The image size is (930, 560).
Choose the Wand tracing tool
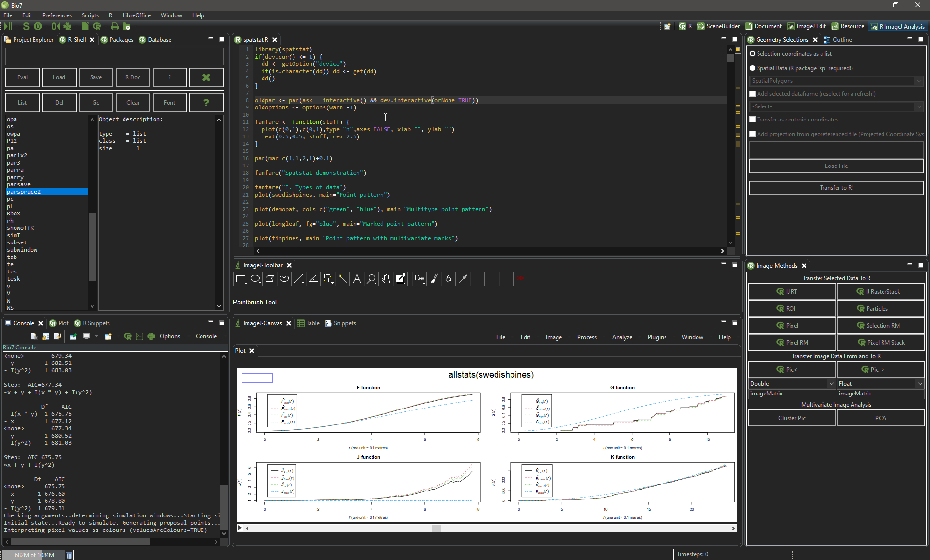coord(342,279)
